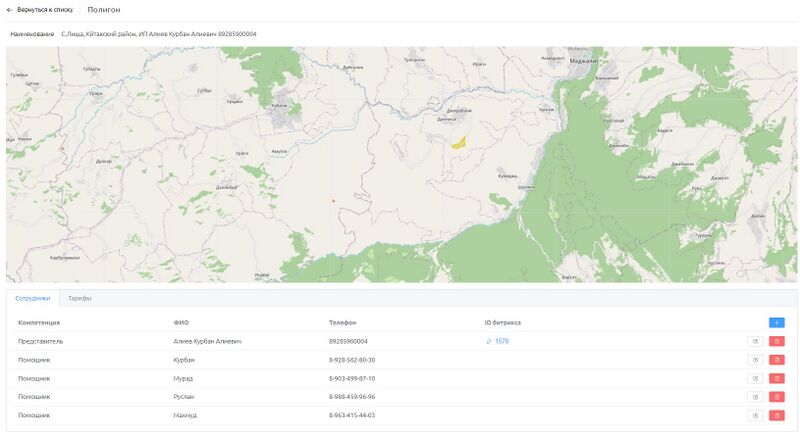Edit the Алиев Курбан Алиевич representative row

pos(755,342)
